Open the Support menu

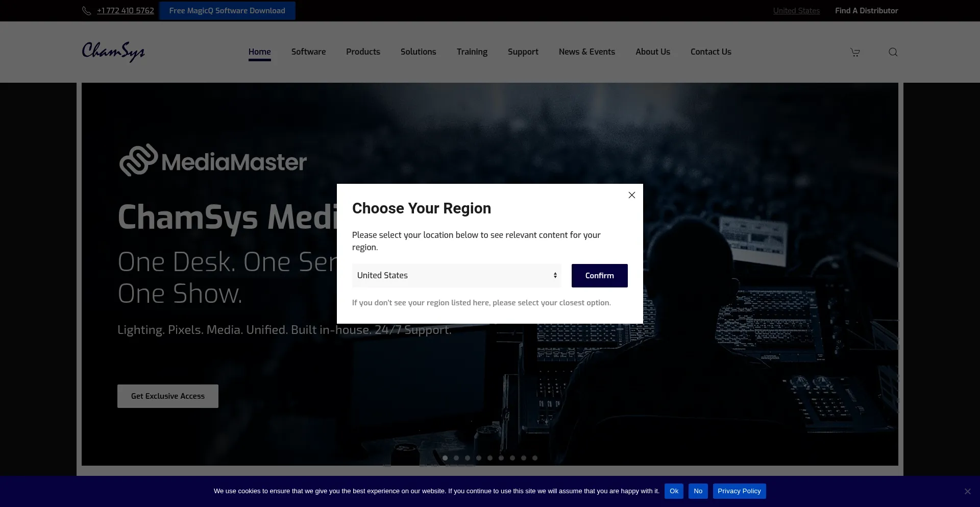coord(523,52)
